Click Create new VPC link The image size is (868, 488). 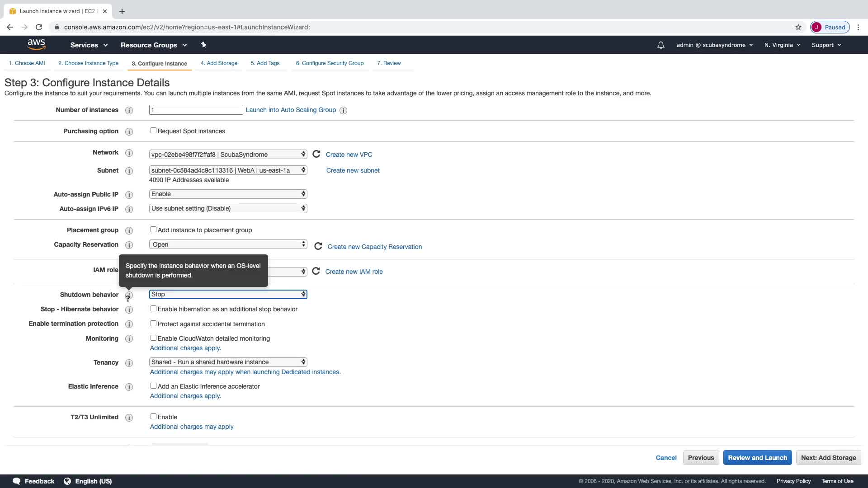pyautogui.click(x=349, y=155)
